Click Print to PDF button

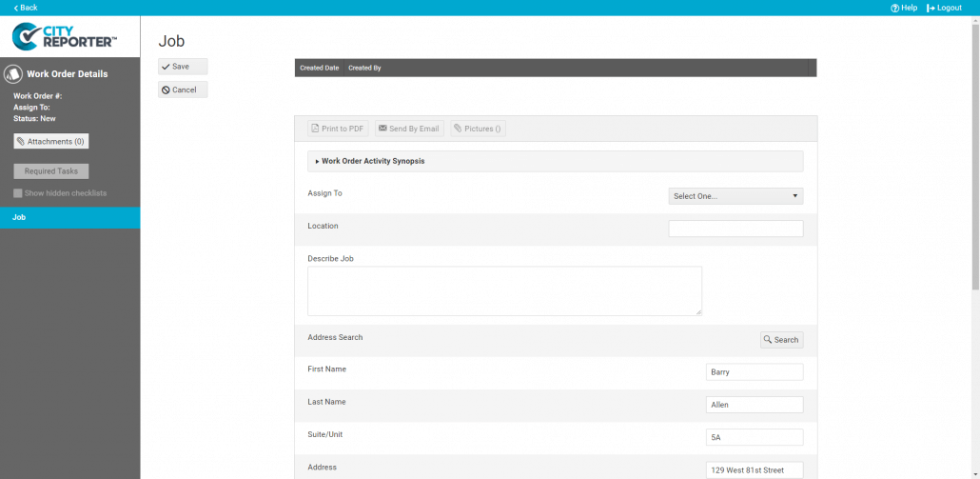coord(338,129)
